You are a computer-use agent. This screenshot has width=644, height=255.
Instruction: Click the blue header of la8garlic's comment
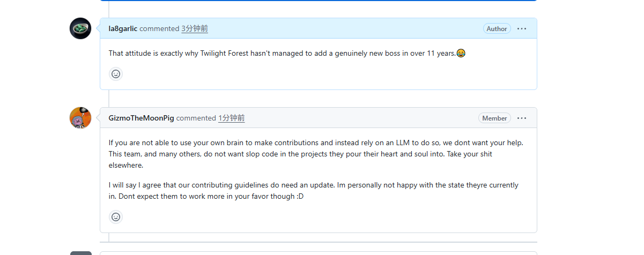pos(318,28)
